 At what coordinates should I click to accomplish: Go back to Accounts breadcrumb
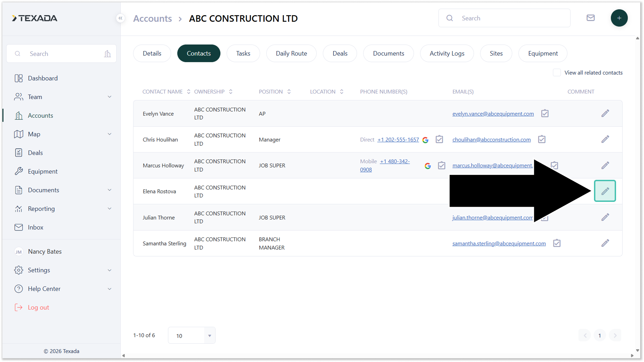pos(152,19)
